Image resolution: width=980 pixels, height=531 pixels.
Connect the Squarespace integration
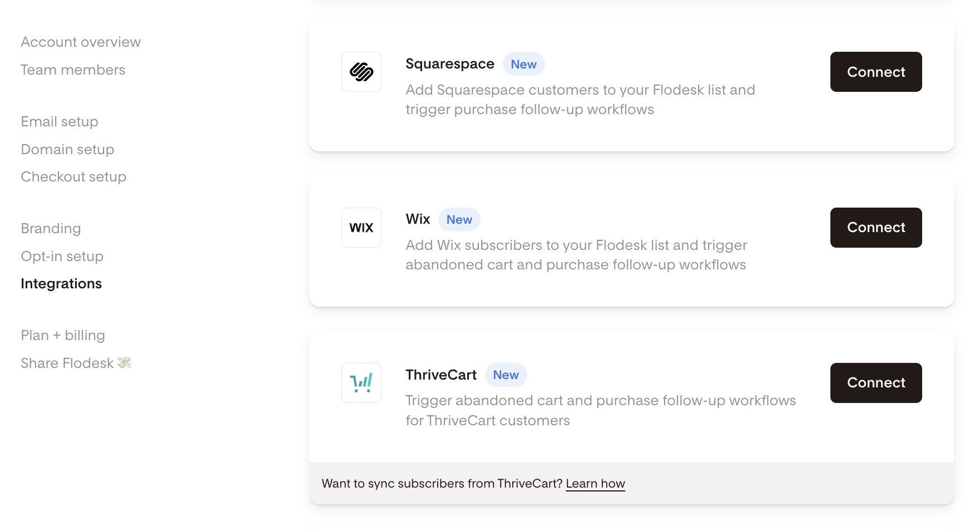click(876, 72)
